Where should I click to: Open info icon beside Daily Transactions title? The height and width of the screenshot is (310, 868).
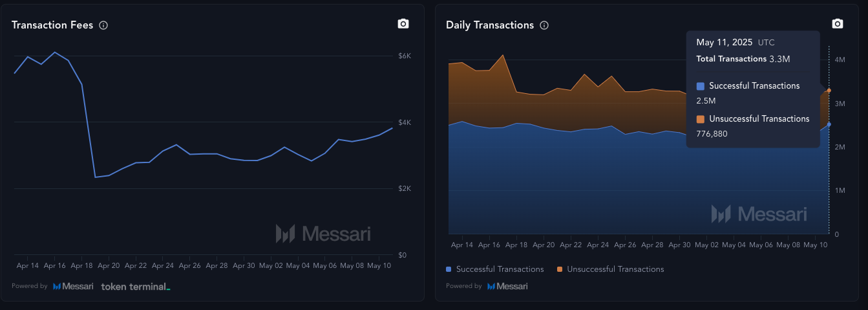point(544,25)
